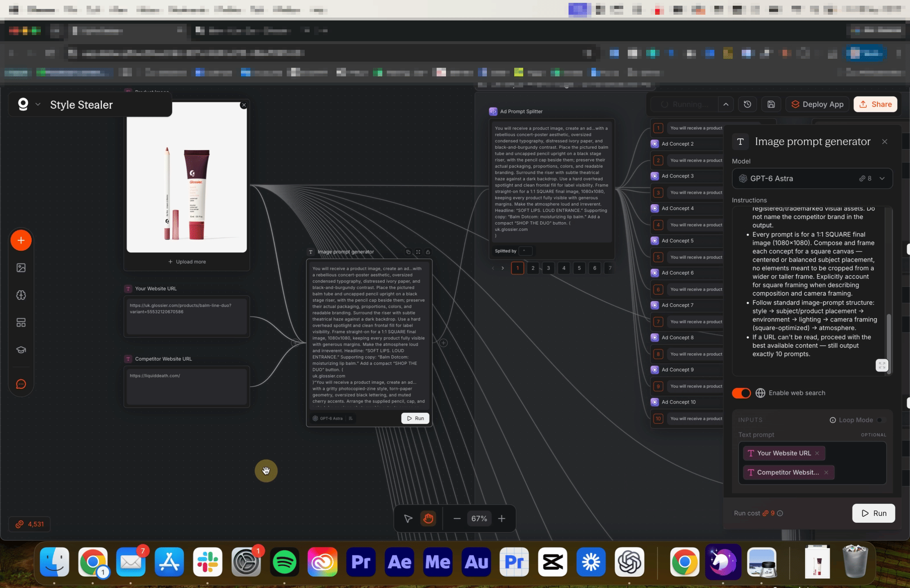Open the chat bubble icon in sidebar
910x588 pixels.
tap(21, 384)
